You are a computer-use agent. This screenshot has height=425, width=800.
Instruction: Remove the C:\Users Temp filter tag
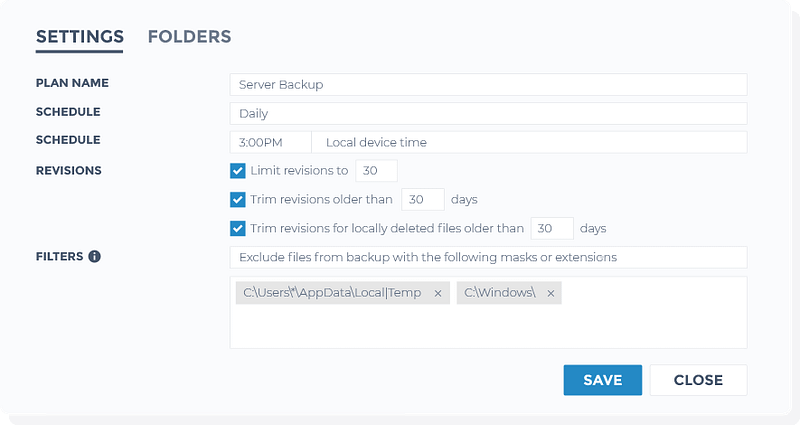438,293
